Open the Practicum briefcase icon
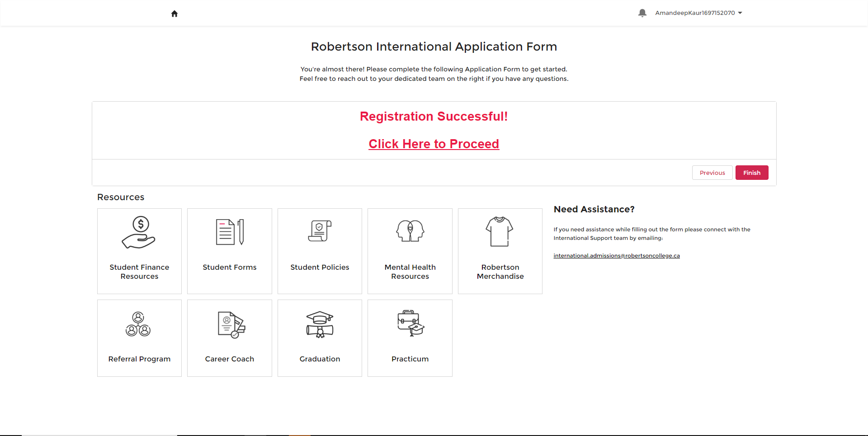Image resolution: width=868 pixels, height=436 pixels. [410, 323]
